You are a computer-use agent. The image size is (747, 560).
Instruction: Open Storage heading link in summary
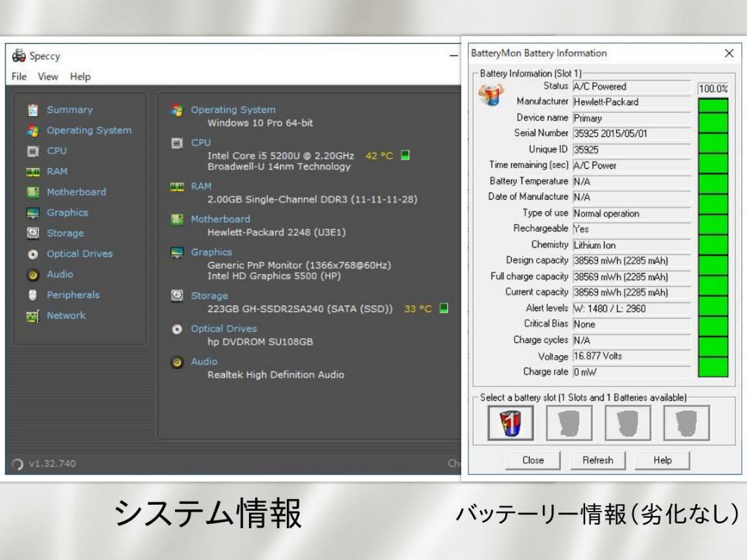click(x=209, y=296)
